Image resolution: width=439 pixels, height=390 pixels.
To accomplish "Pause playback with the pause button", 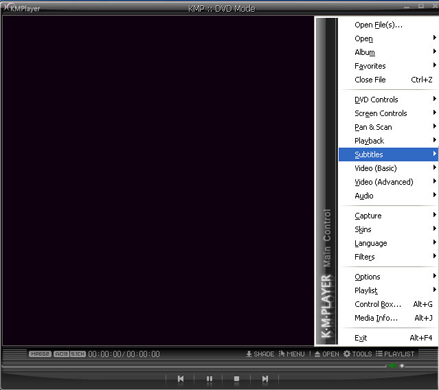I will [209, 379].
